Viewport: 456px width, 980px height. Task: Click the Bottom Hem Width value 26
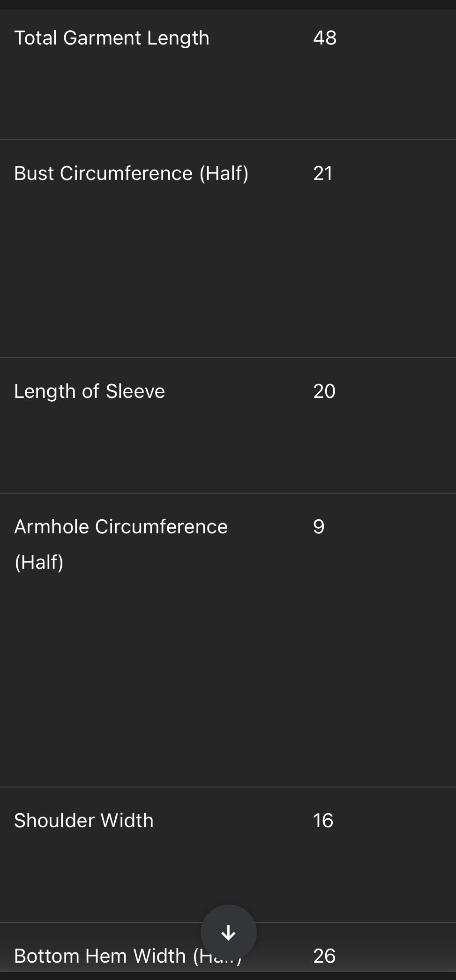pyautogui.click(x=324, y=956)
